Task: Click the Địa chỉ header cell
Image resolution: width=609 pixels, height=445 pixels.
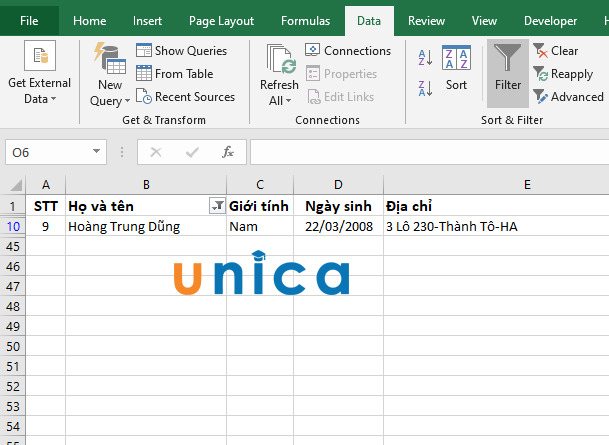Action: coord(496,206)
